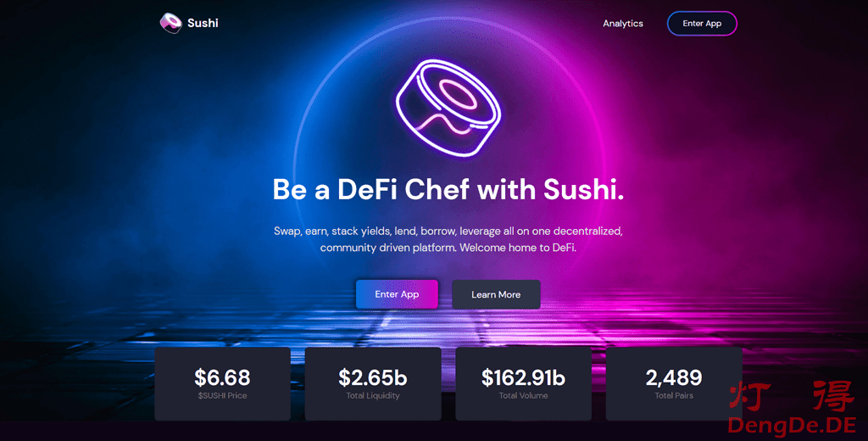This screenshot has height=441, width=868.
Task: Click the description paragraph about swap and earn
Action: (448, 239)
